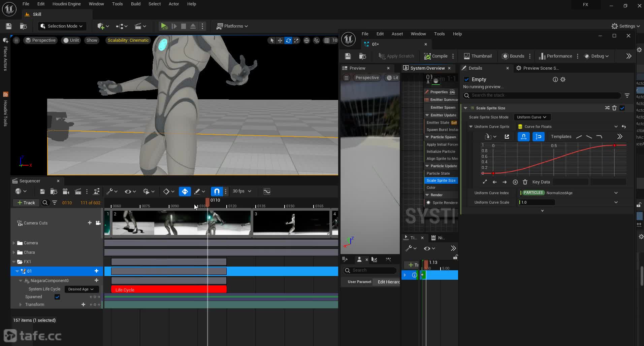Viewport: 644px width, 346px height.
Task: Open the Desired Age dropdown
Action: pyautogui.click(x=81, y=289)
